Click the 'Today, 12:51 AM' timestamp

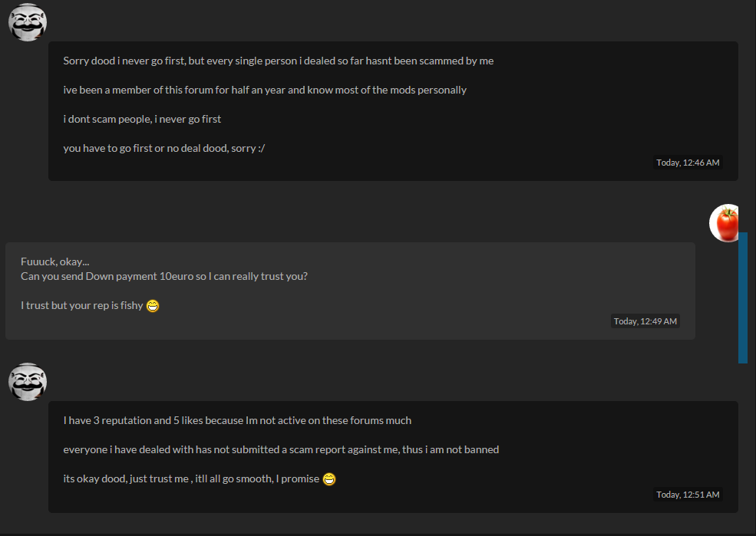688,495
